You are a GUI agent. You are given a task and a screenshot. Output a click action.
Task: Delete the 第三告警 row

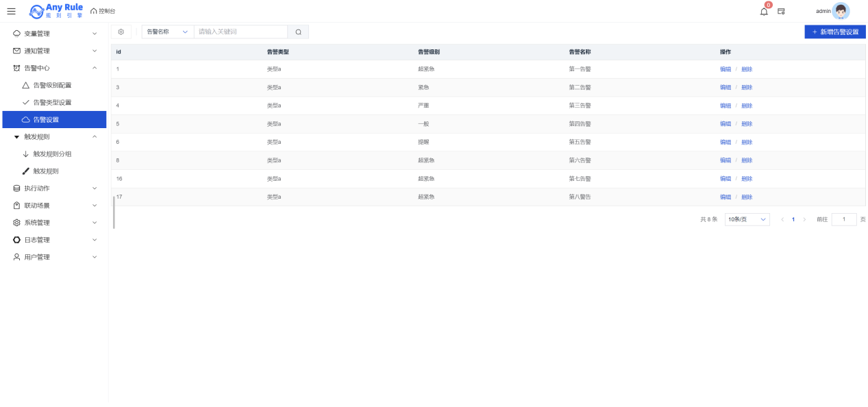[x=747, y=106]
